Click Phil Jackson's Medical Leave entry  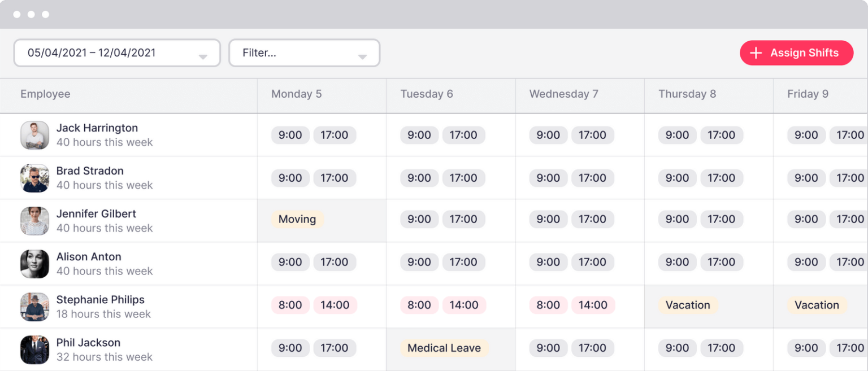tap(444, 348)
